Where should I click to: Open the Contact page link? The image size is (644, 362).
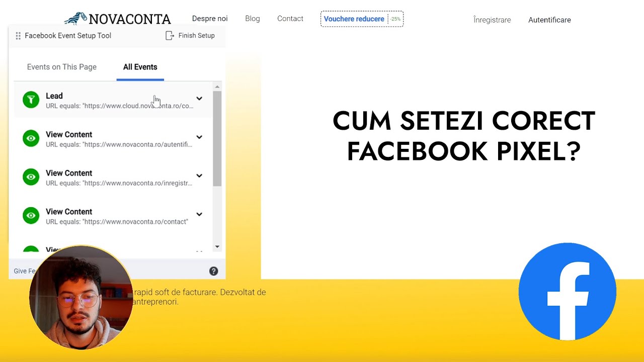(x=290, y=19)
